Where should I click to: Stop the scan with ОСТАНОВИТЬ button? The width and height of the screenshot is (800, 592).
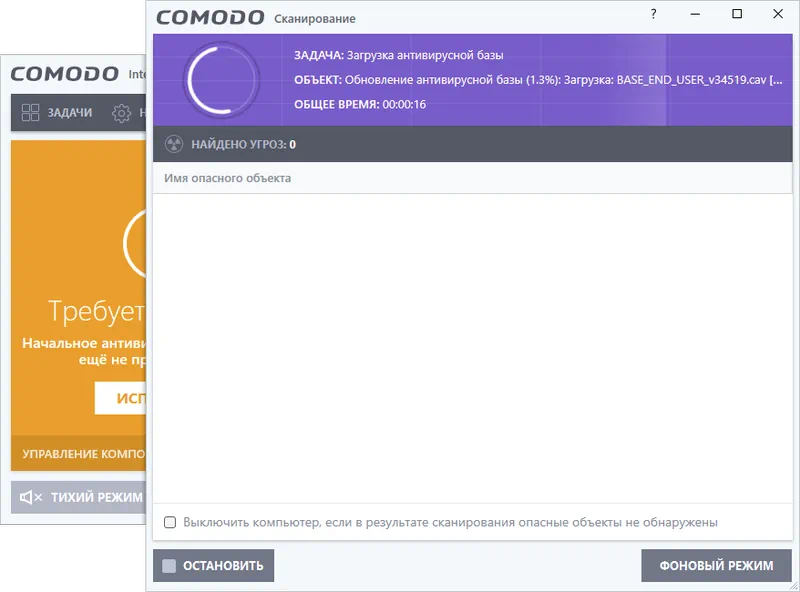(x=213, y=565)
